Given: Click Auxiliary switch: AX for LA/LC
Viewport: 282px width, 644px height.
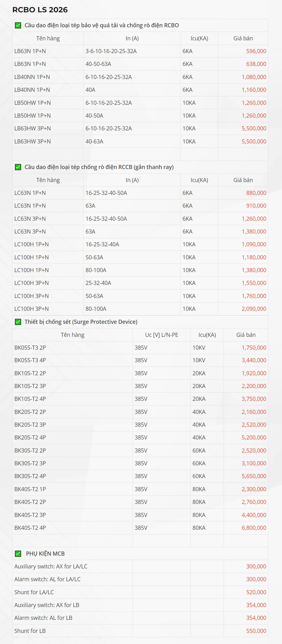Looking at the screenshot, I should coord(51,566).
